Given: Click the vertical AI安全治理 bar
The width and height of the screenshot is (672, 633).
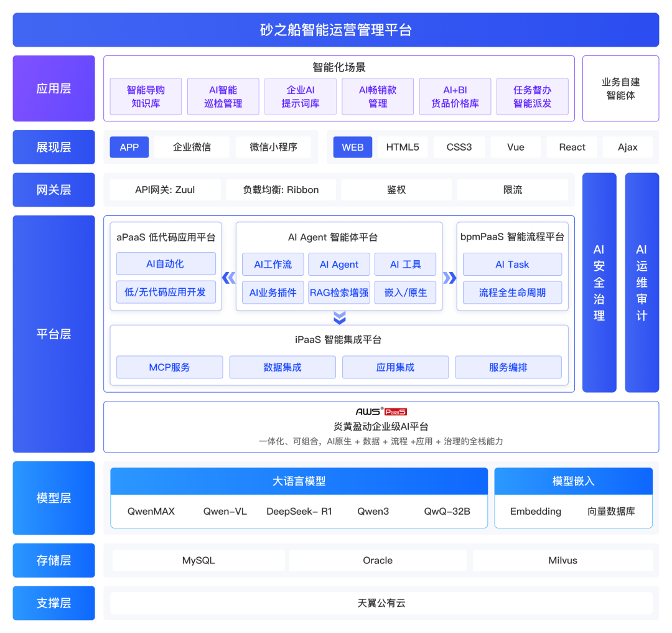Looking at the screenshot, I should click(x=599, y=283).
